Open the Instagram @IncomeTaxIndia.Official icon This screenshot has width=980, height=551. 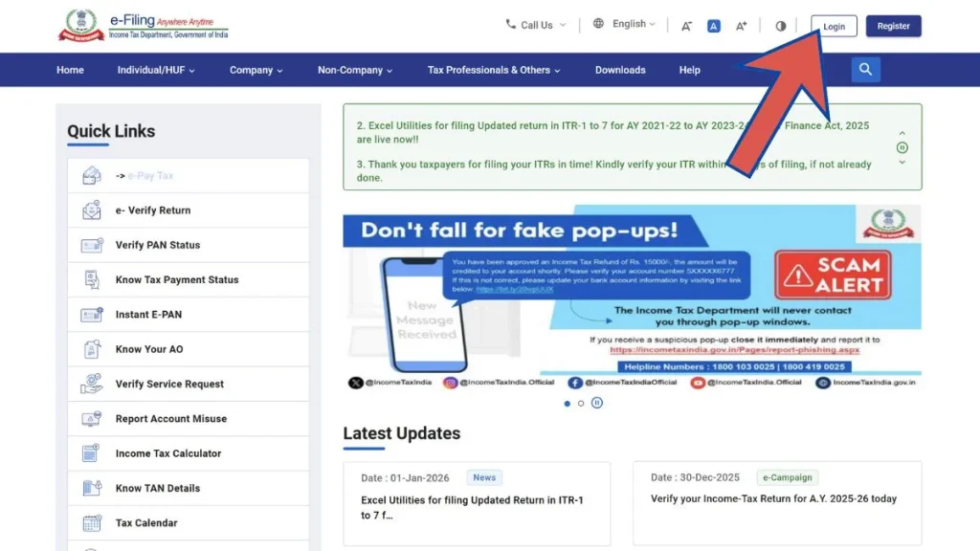tap(450, 383)
